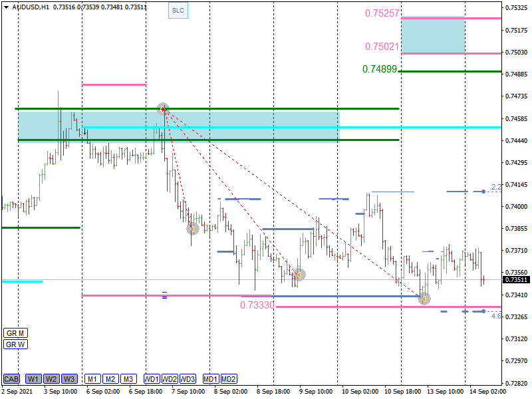Open the AUDUSD,H1 chart dropdown arrow
The width and height of the screenshot is (532, 399).
point(6,7)
